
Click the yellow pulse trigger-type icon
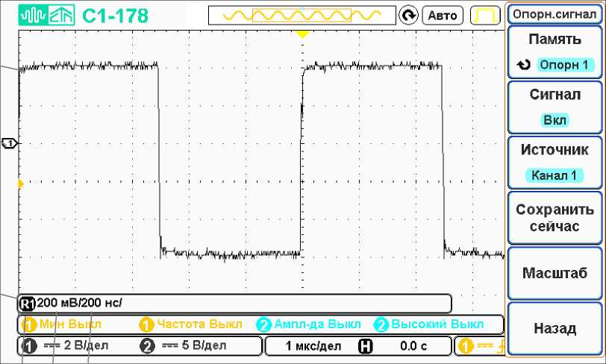coord(486,15)
